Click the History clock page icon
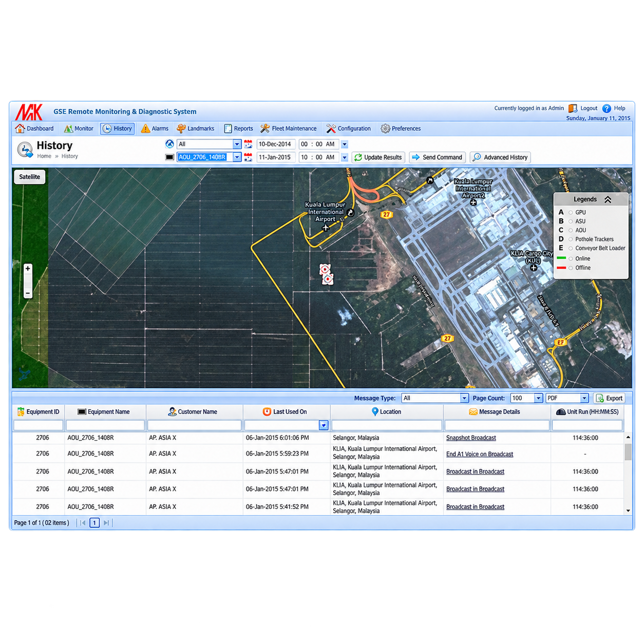The image size is (644, 644). [x=25, y=149]
